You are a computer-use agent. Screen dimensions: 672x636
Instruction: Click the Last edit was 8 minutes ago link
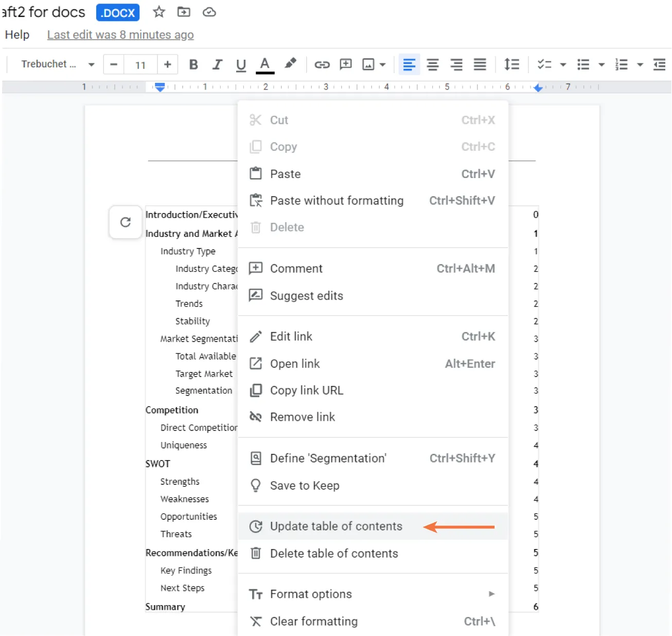(120, 34)
